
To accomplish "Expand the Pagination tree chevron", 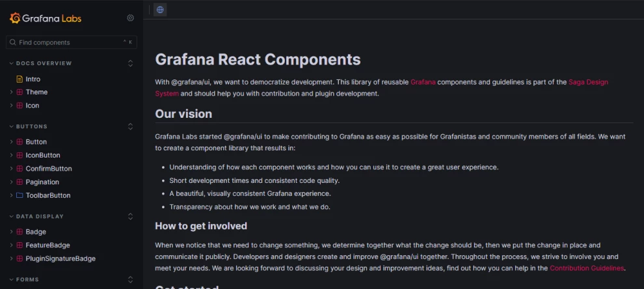I will [x=12, y=182].
